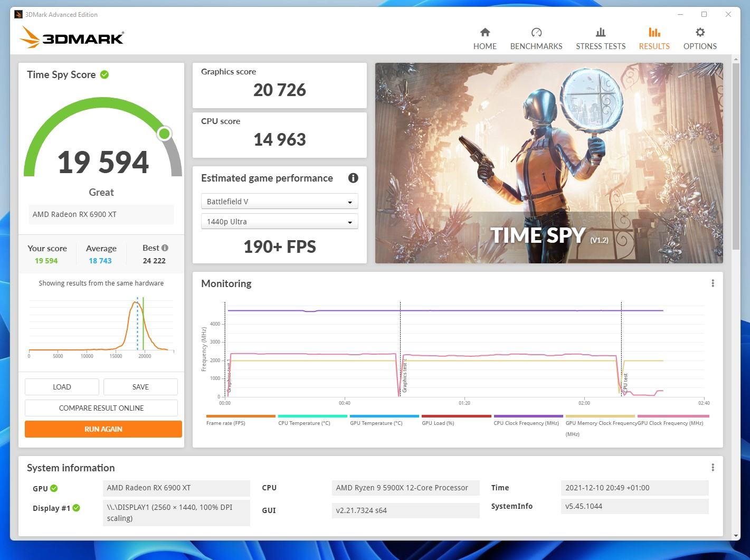Expand the 1440p Ultra resolution dropdown
750x560 pixels.
(279, 222)
